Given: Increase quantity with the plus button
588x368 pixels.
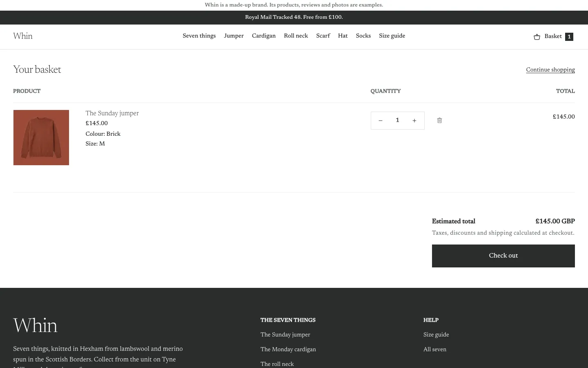Looking at the screenshot, I should [x=414, y=121].
